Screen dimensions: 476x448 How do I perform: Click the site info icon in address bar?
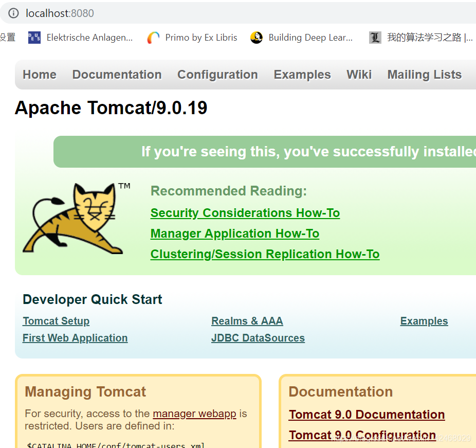[13, 13]
